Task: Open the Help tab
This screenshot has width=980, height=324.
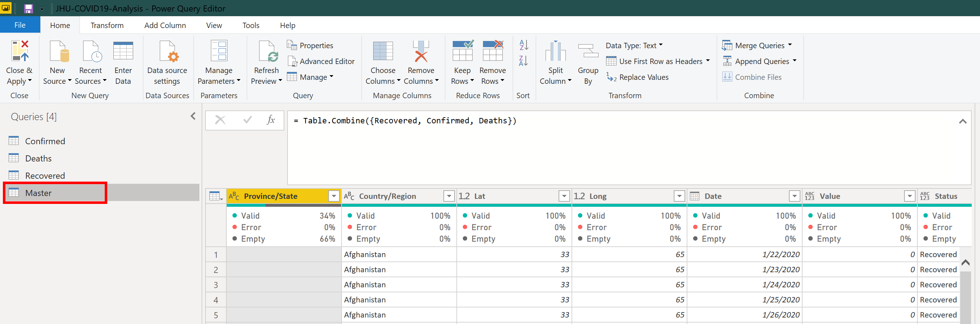Action: tap(288, 25)
